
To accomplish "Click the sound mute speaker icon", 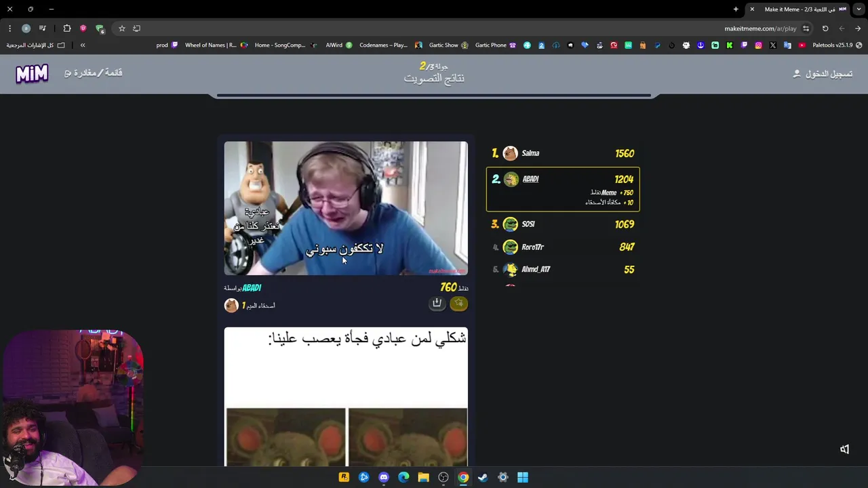I will click(844, 449).
